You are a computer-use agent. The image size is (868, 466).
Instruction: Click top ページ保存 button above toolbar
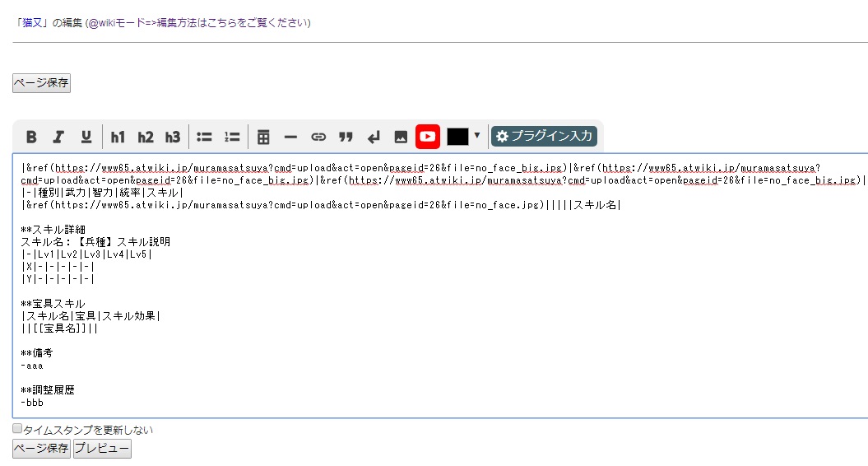tap(41, 83)
